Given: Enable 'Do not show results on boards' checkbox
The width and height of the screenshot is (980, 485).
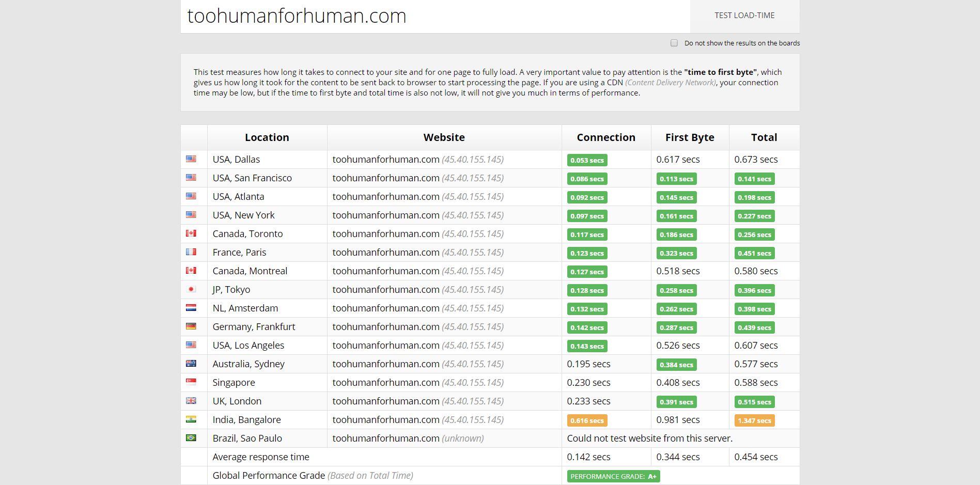Looking at the screenshot, I should click(x=674, y=43).
